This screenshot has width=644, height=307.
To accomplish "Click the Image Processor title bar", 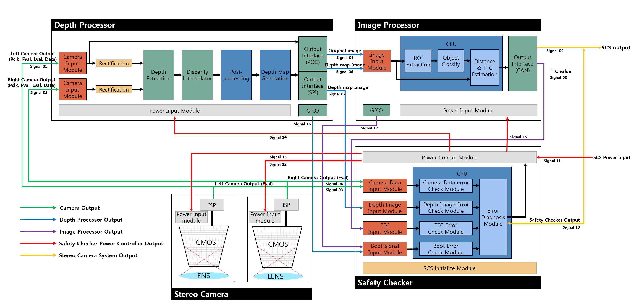I will click(x=448, y=25).
